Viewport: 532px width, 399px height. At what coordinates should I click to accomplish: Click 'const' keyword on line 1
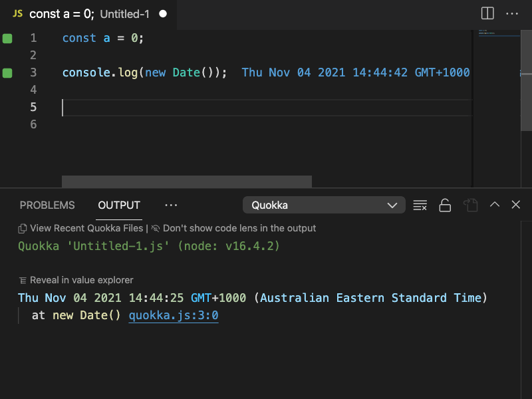(x=79, y=38)
